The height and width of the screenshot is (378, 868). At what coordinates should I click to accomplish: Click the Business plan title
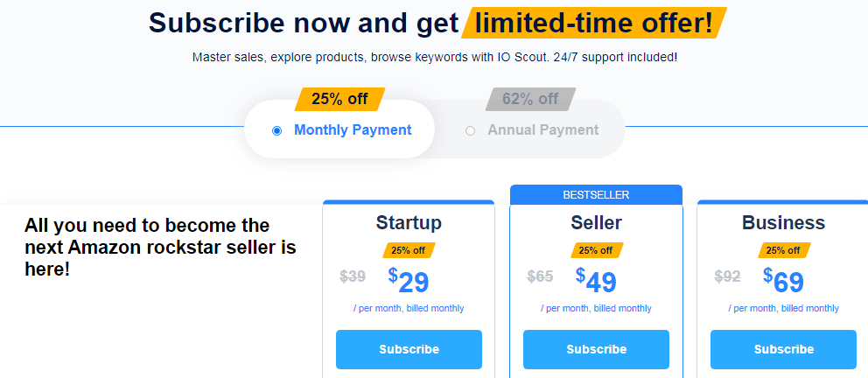[783, 222]
